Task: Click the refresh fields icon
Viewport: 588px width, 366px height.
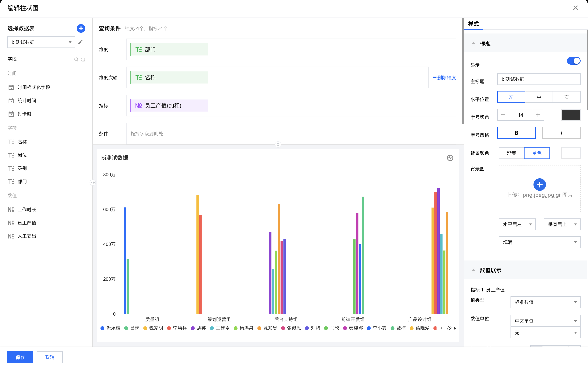Action: click(83, 59)
